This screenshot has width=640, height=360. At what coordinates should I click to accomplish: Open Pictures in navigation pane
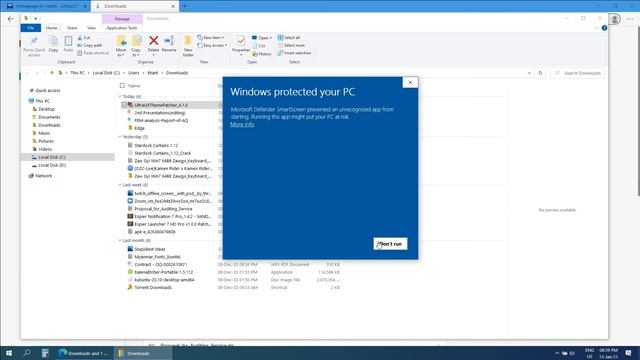pos(42,141)
